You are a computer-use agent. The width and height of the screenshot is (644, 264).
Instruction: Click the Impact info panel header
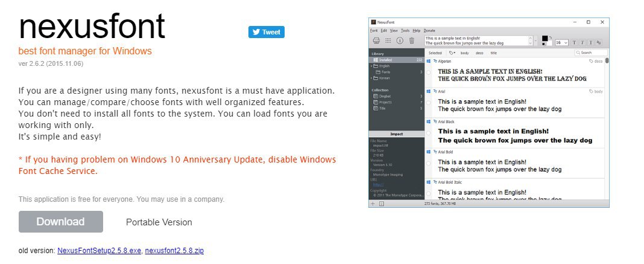[x=397, y=134]
